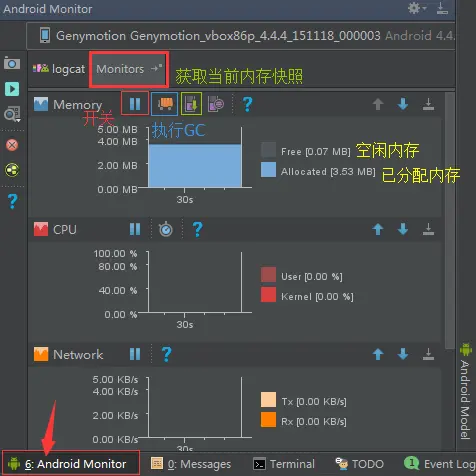
Task: Take a screen capture with camera icon
Action: [12, 63]
